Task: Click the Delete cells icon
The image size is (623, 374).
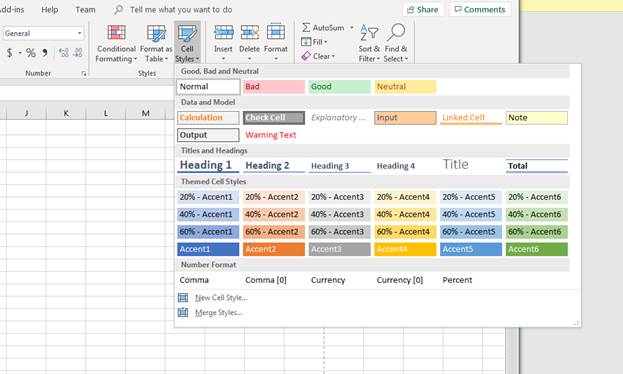Action: [x=250, y=33]
